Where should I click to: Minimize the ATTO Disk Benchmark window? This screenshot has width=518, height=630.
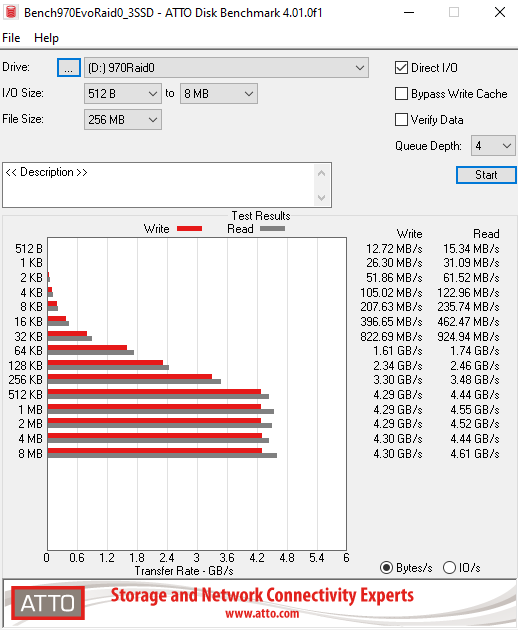click(409, 12)
